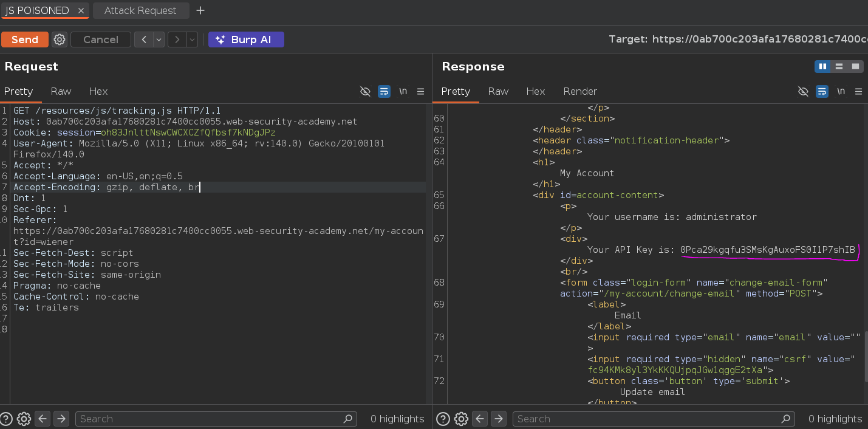Click the Te: trailers header line

pyautogui.click(x=46, y=307)
